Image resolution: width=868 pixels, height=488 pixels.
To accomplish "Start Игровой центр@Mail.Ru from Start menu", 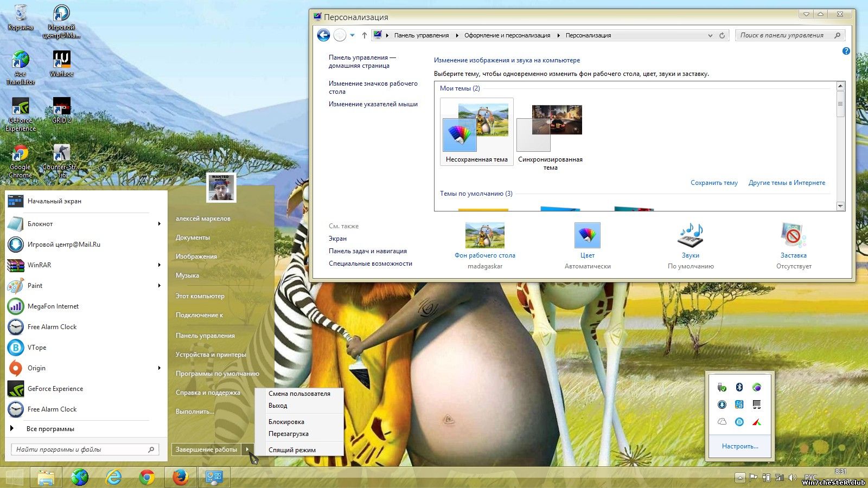I will pyautogui.click(x=86, y=244).
